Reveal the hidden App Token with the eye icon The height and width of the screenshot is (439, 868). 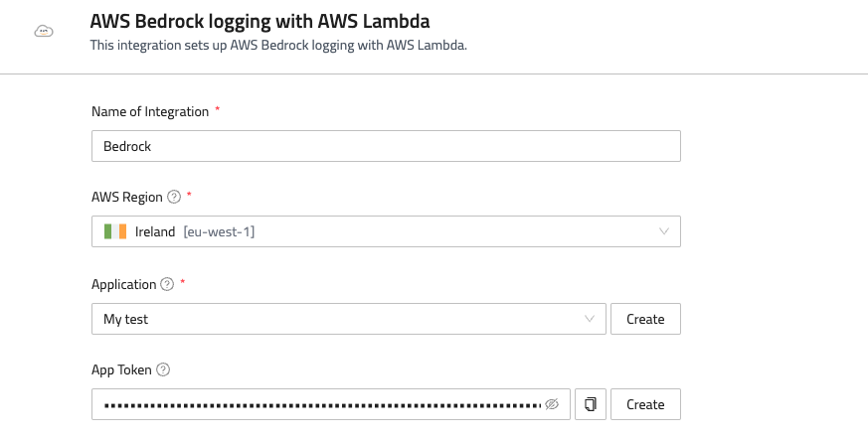[x=553, y=404]
